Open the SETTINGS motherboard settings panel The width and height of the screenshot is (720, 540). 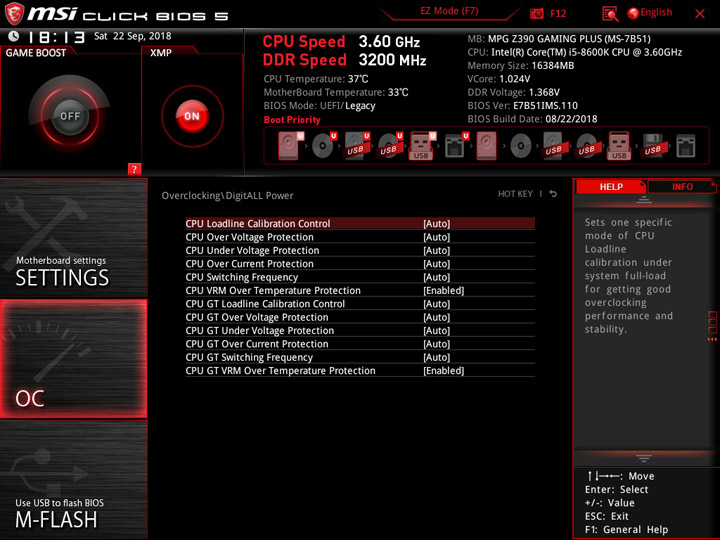click(73, 237)
